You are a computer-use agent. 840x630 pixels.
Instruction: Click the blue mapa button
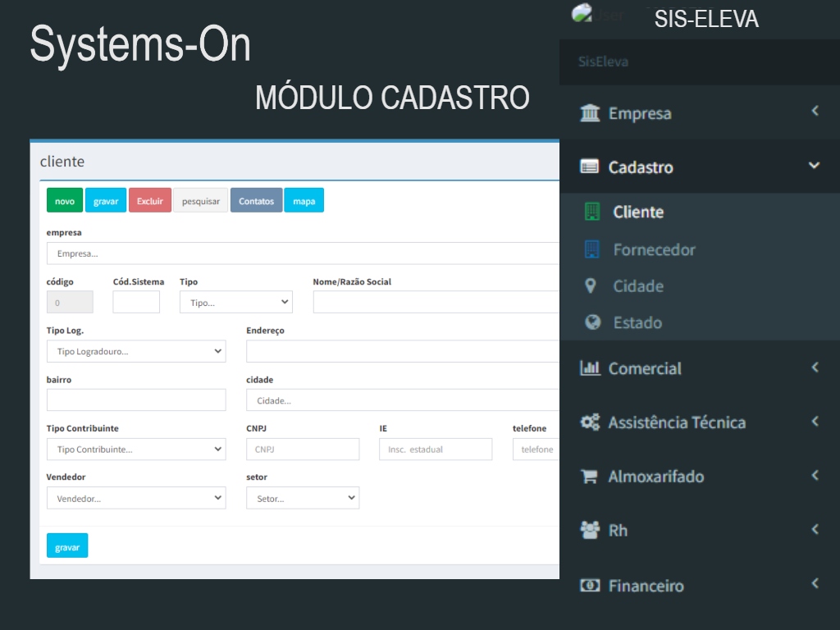click(x=304, y=201)
